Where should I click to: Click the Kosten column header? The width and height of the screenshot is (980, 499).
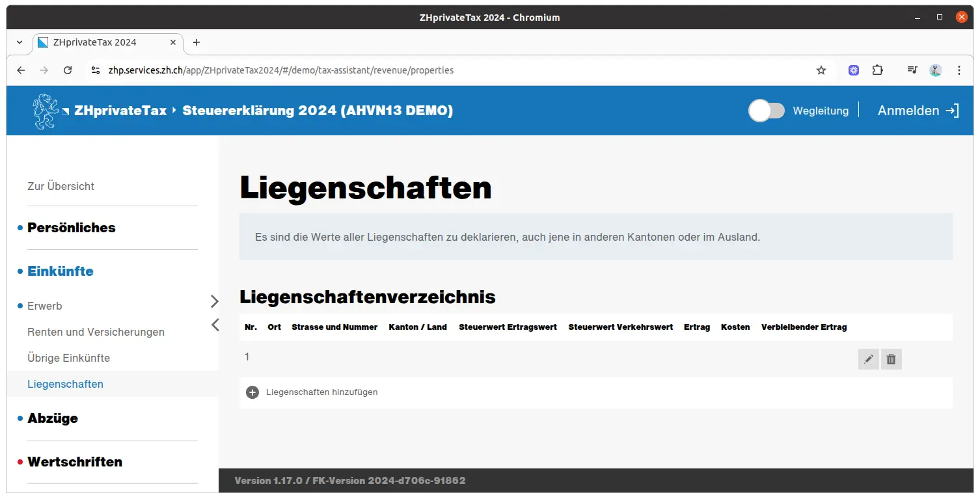[x=735, y=327]
